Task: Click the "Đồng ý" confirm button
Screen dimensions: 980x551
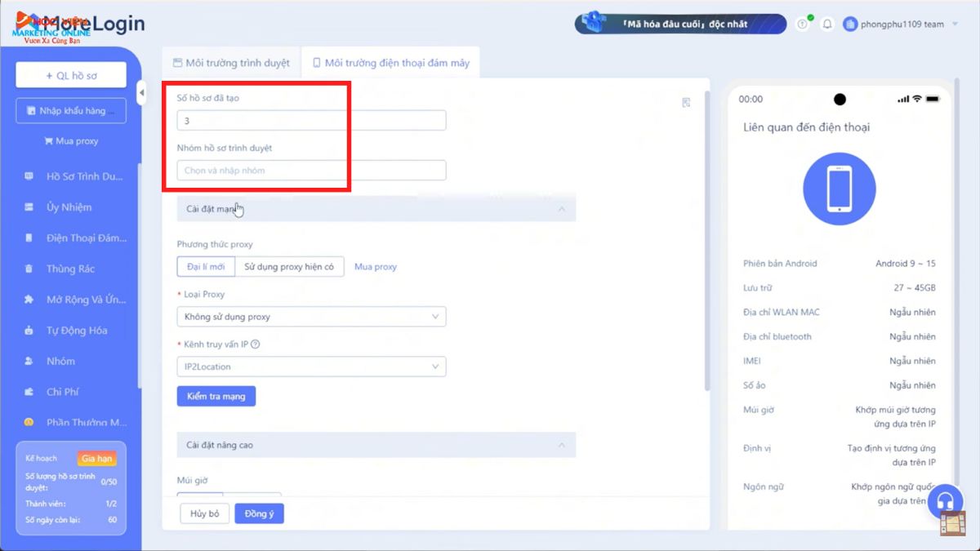Action: [259, 513]
